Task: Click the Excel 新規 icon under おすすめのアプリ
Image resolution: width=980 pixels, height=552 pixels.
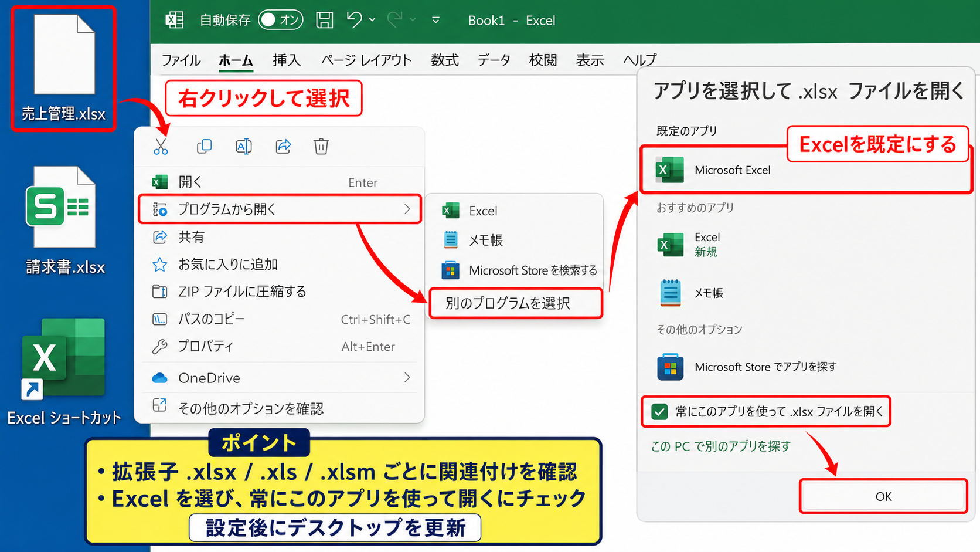Action: (670, 245)
